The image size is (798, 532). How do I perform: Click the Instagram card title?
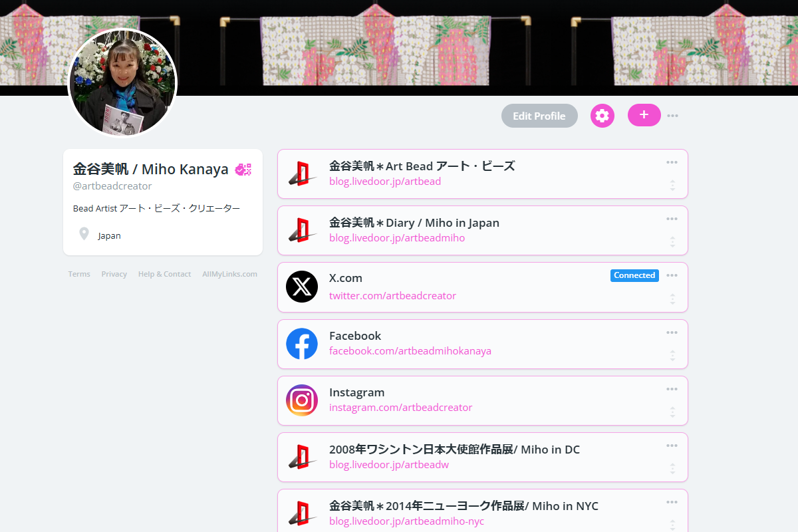coord(357,392)
